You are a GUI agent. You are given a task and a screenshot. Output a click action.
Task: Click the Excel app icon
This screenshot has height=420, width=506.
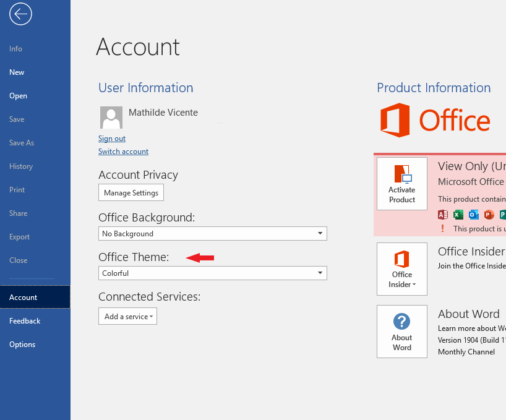coord(458,215)
